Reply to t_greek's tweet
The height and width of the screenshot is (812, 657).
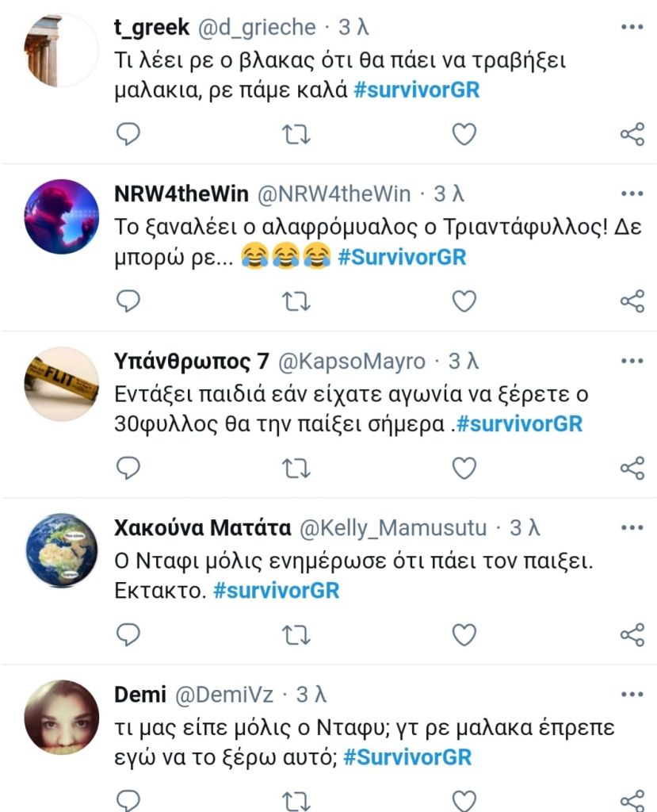[128, 134]
